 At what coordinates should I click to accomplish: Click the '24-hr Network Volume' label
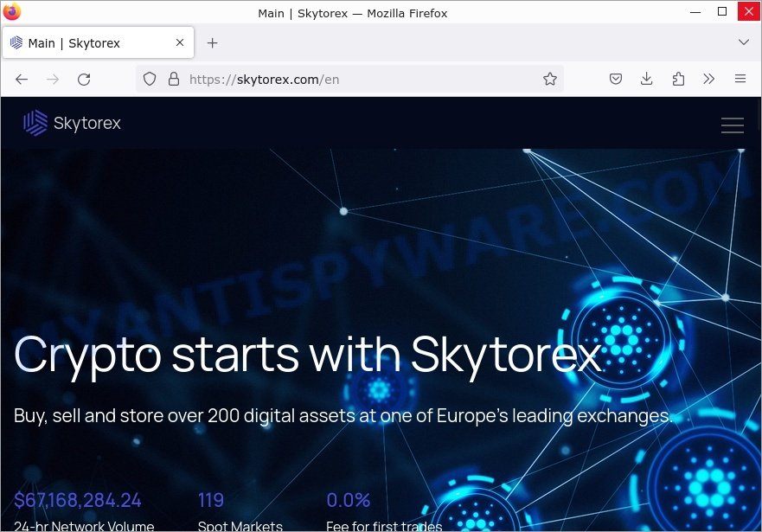coord(84,526)
